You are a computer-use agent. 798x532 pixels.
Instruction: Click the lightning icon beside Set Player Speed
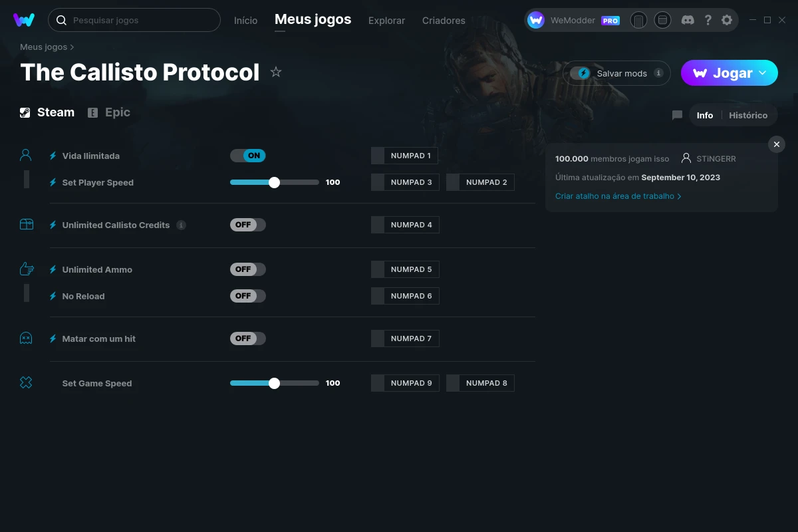point(53,182)
